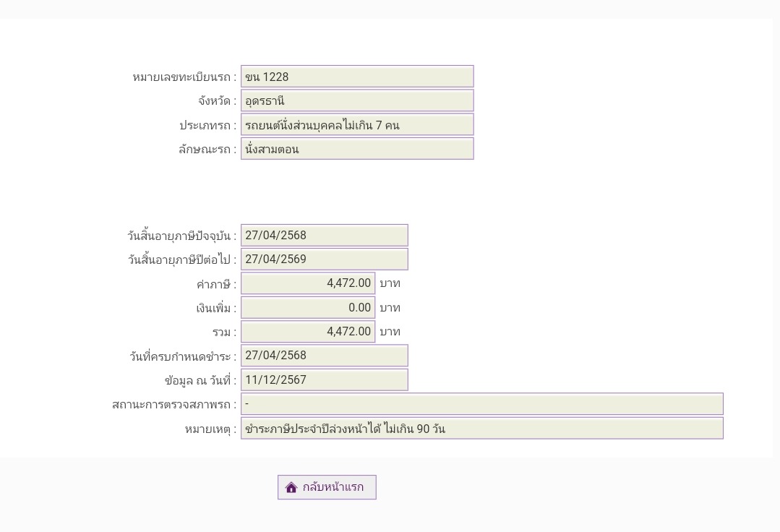780x532 pixels.
Task: Select the จังหวัด field containing อุดรธานี
Action: [357, 100]
